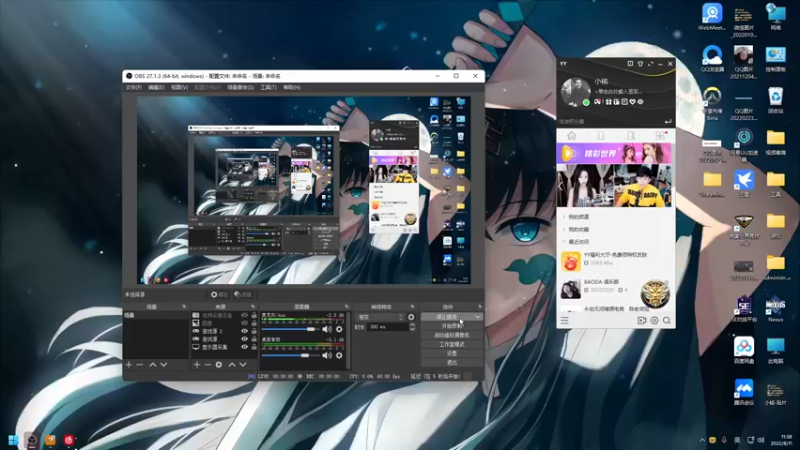The width and height of the screenshot is (800, 450).
Task: Open transition type combo box
Action: (x=380, y=317)
